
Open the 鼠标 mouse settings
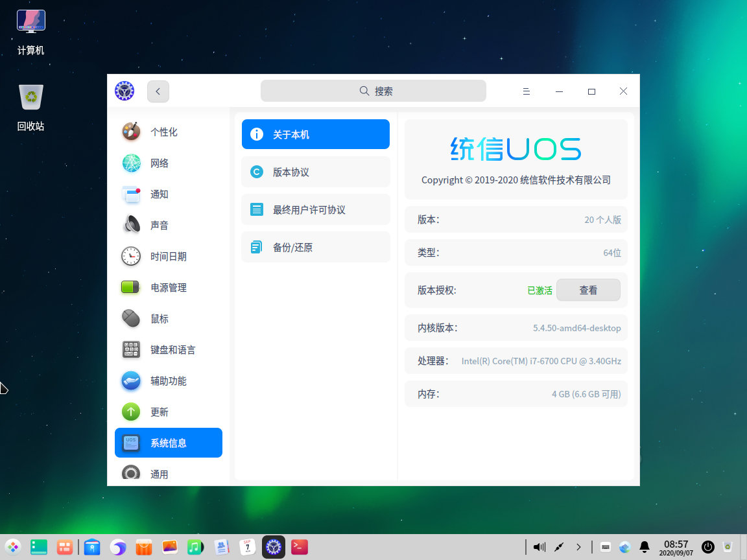tap(168, 319)
